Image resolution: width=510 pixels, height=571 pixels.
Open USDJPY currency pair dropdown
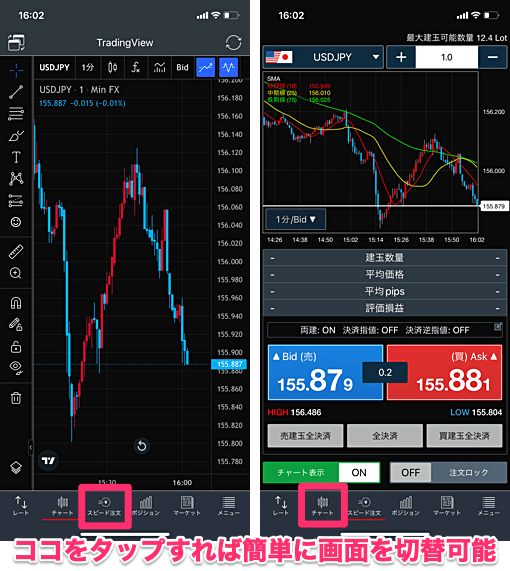tap(323, 57)
